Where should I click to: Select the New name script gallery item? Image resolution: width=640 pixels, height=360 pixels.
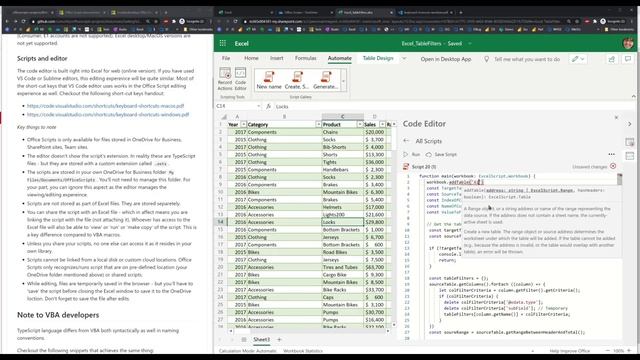(269, 80)
